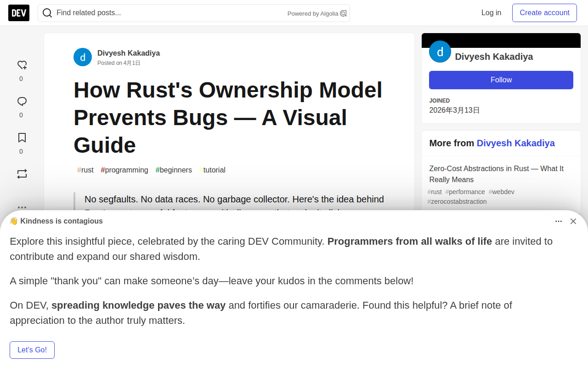Open Divyesh Kakadiya name in profile card

pos(494,57)
